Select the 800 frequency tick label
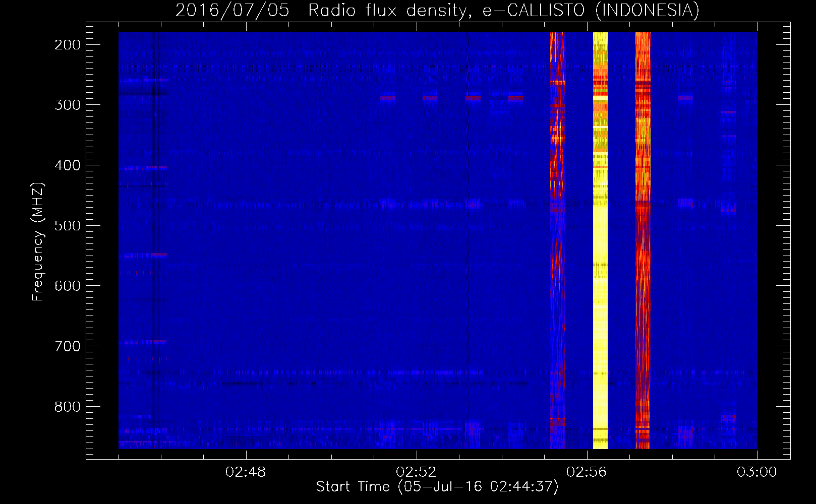Screen dimensions: 816x504 click(x=68, y=406)
